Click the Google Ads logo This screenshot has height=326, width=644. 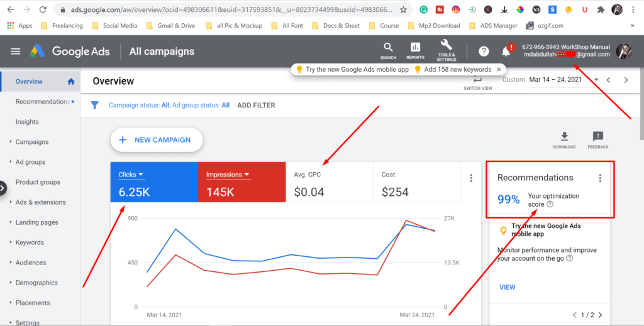[37, 52]
